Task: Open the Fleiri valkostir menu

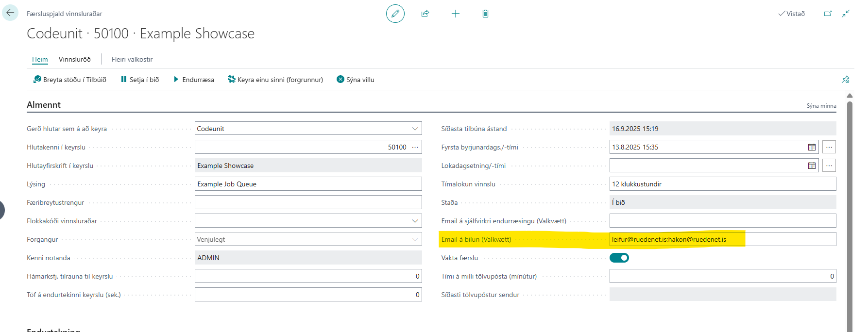Action: 132,59
